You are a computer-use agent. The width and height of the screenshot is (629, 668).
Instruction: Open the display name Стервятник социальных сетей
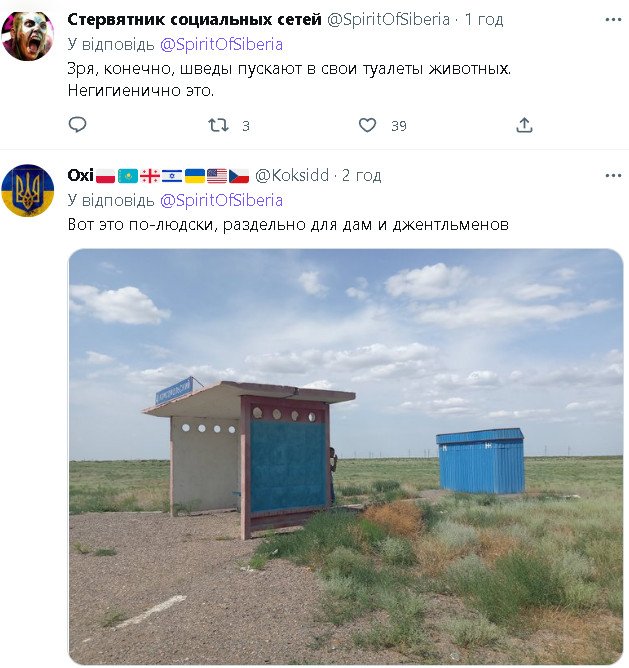click(x=194, y=20)
